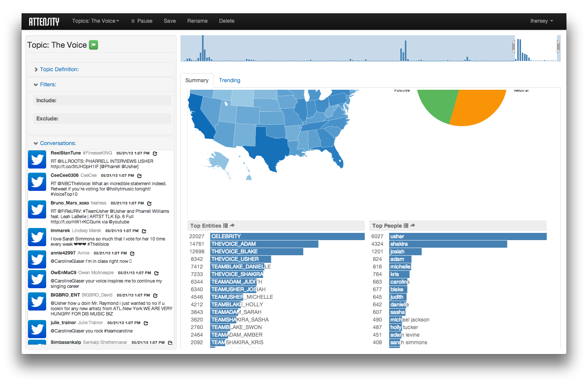This screenshot has width=588, height=384.
Task: Pause the live topic stream
Action: [142, 21]
